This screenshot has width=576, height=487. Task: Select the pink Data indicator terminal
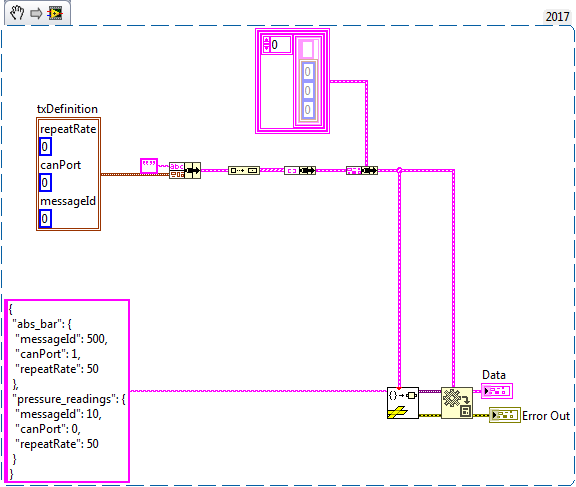tap(497, 391)
